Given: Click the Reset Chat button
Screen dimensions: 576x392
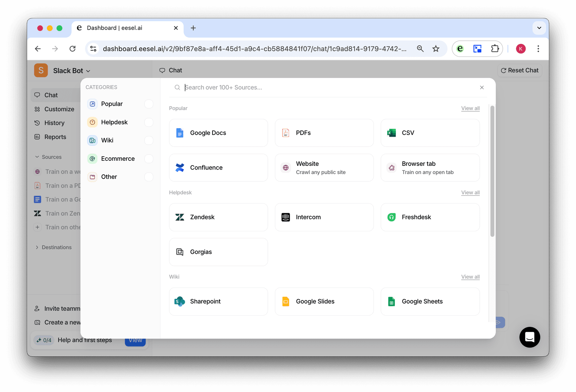Looking at the screenshot, I should pos(519,70).
